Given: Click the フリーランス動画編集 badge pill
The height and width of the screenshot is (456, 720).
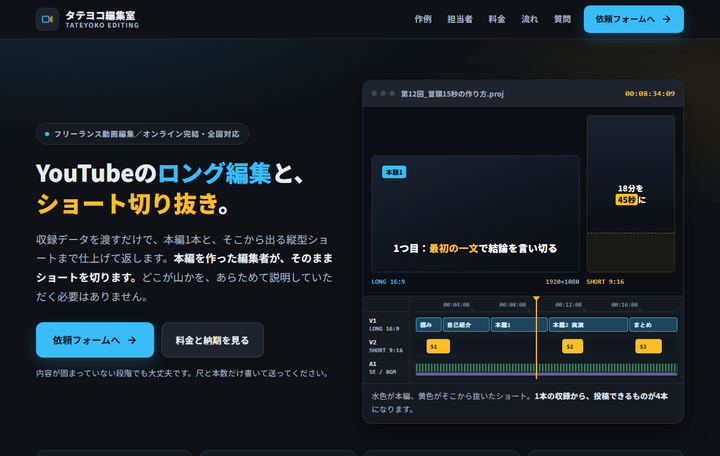Looking at the screenshot, I should (x=142, y=134).
